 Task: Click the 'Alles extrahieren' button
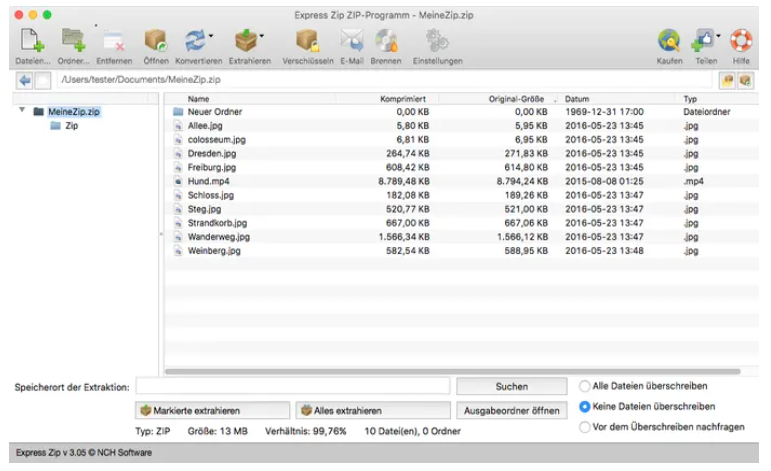click(352, 411)
